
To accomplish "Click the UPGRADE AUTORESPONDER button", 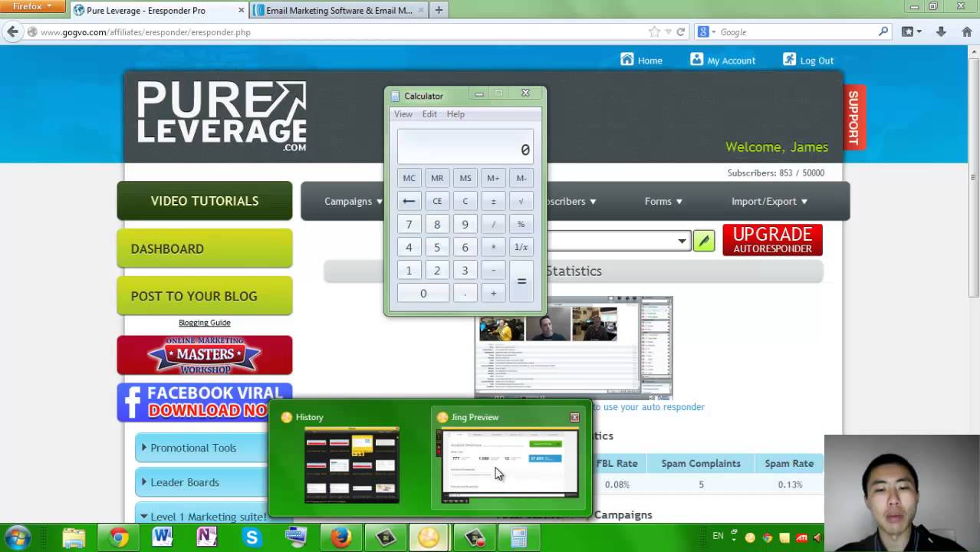I will (x=772, y=240).
